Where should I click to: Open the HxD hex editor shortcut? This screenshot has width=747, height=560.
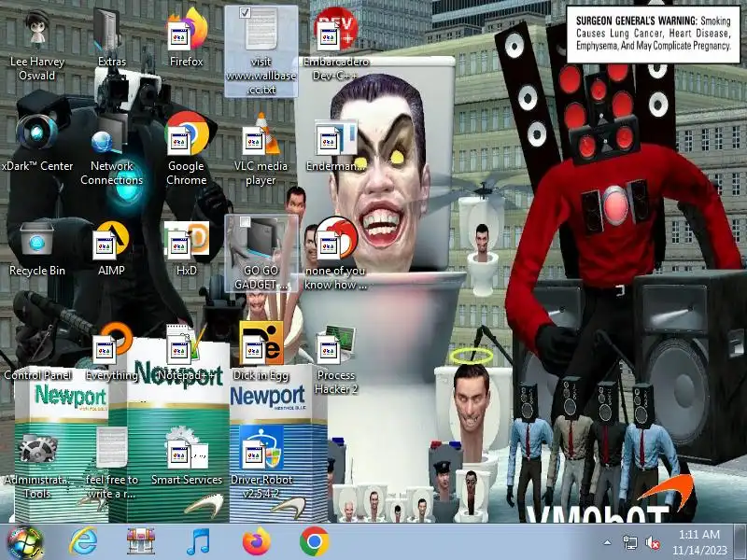pos(186,247)
